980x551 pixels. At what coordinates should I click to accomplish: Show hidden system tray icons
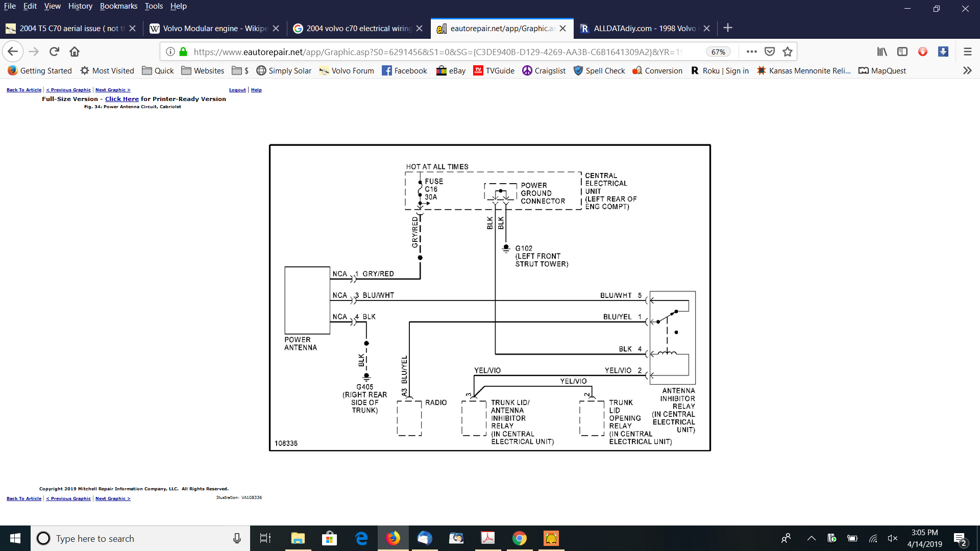click(x=811, y=538)
